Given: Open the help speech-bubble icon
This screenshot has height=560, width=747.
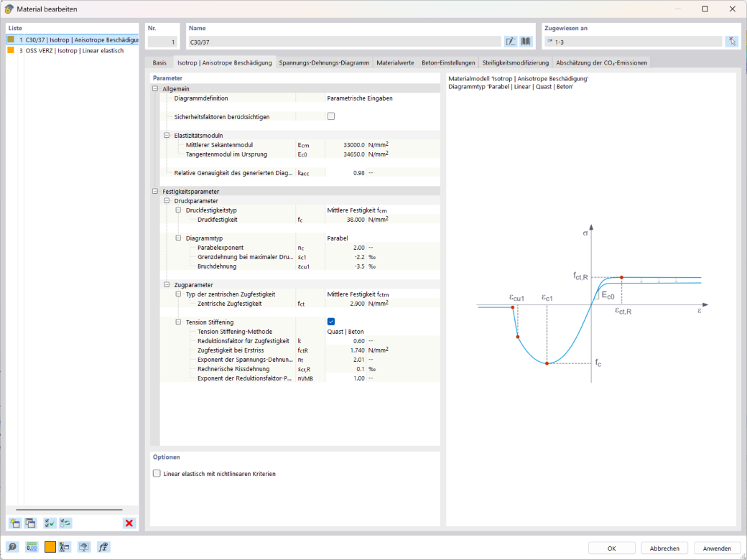Looking at the screenshot, I should point(13,547).
